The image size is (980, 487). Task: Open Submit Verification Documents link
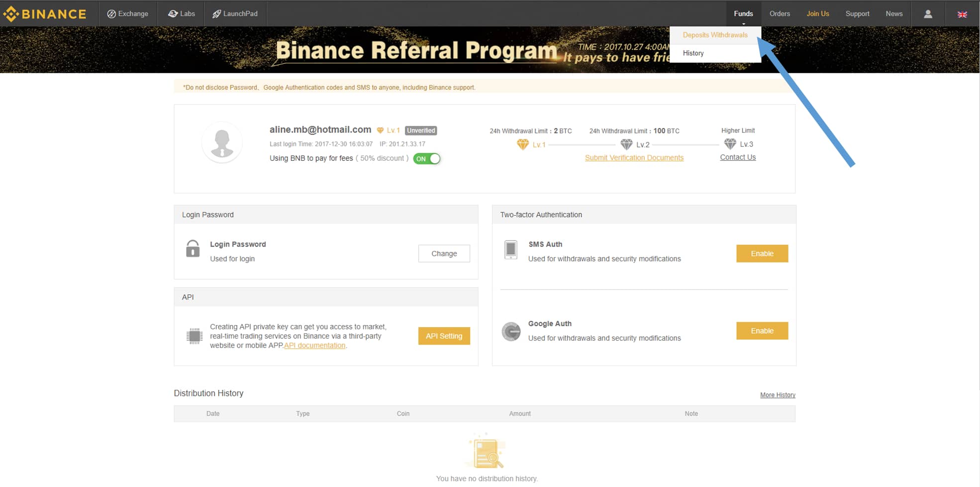click(x=634, y=158)
